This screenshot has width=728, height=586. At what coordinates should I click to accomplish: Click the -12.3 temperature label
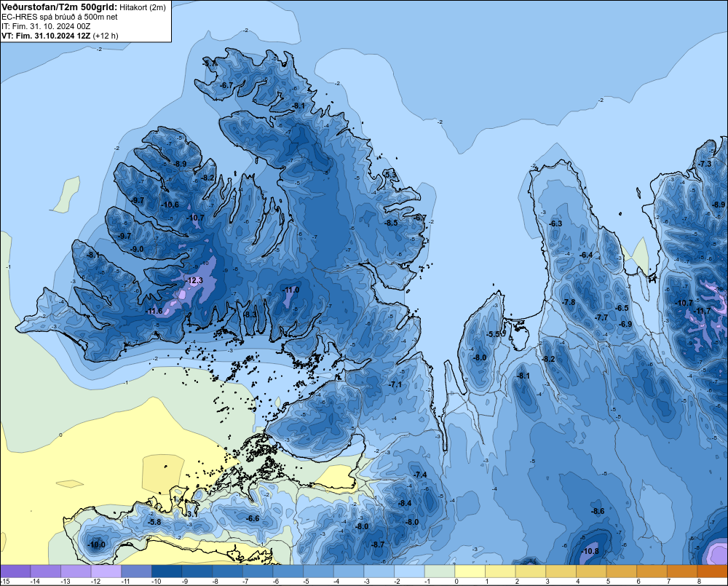pos(194,280)
